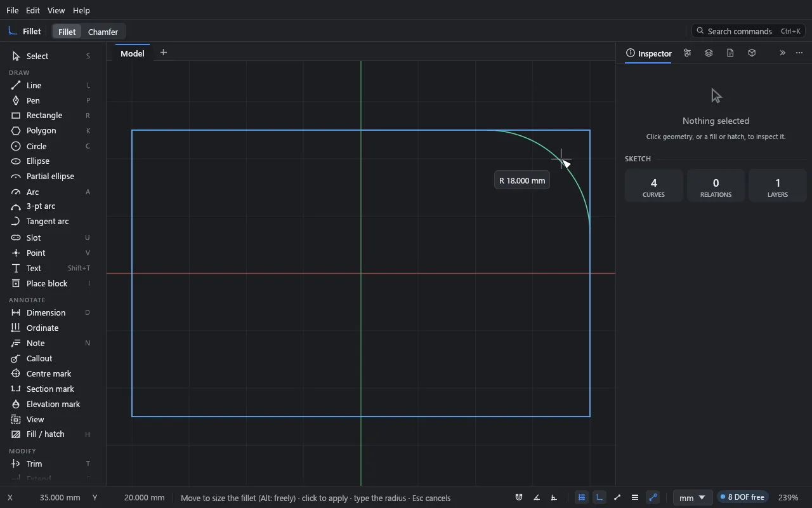This screenshot has width=812, height=508.
Task: Add a new sheet tab
Action: 163,53
